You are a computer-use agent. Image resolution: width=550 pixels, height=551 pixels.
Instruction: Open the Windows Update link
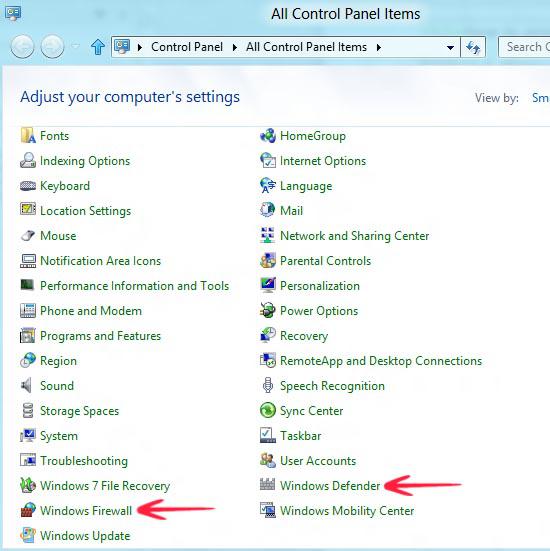tap(85, 536)
